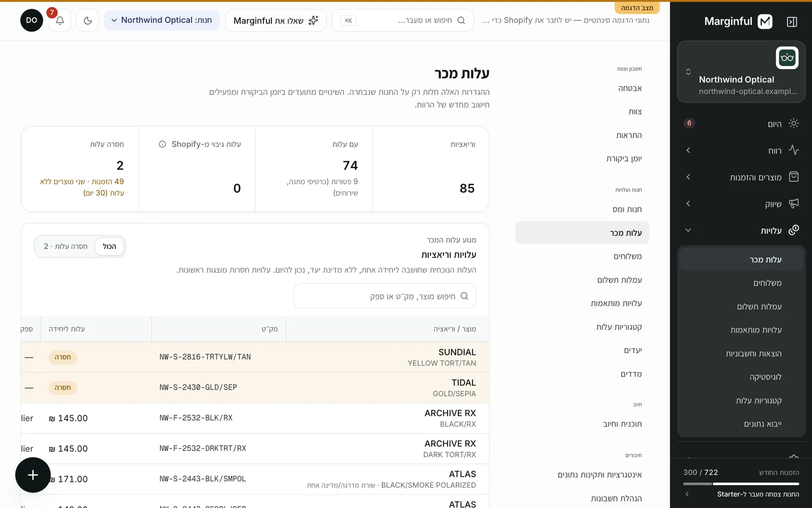Click the SUNDIAL product row name
Image resolution: width=812 pixels, height=508 pixels.
(x=457, y=352)
